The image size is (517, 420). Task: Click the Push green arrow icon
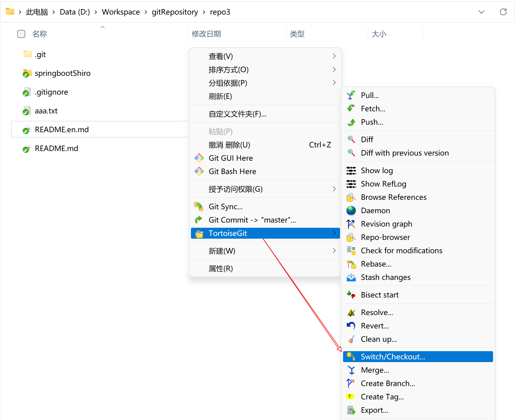pyautogui.click(x=351, y=122)
